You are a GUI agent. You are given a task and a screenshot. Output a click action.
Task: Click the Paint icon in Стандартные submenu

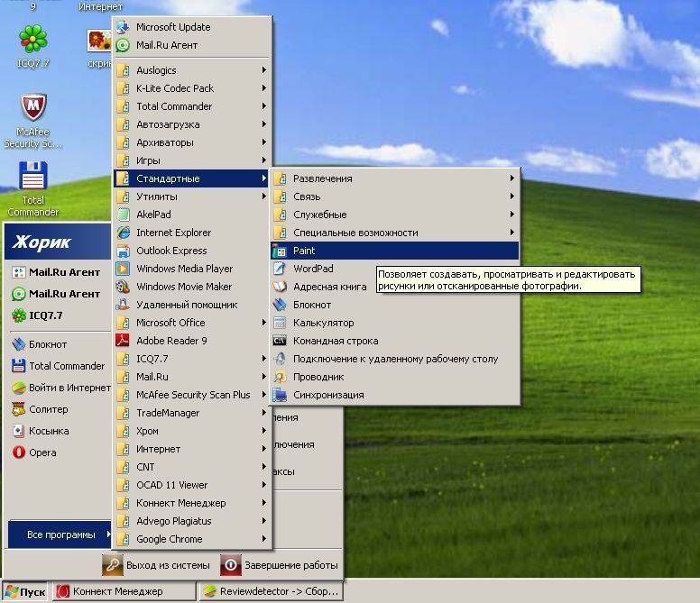click(280, 251)
